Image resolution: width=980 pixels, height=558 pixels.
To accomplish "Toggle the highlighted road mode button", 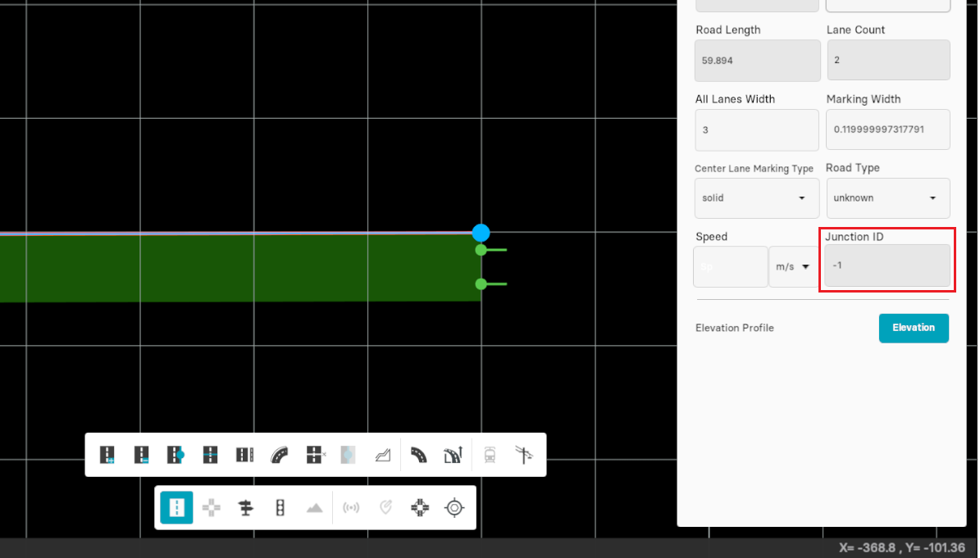I will point(176,508).
